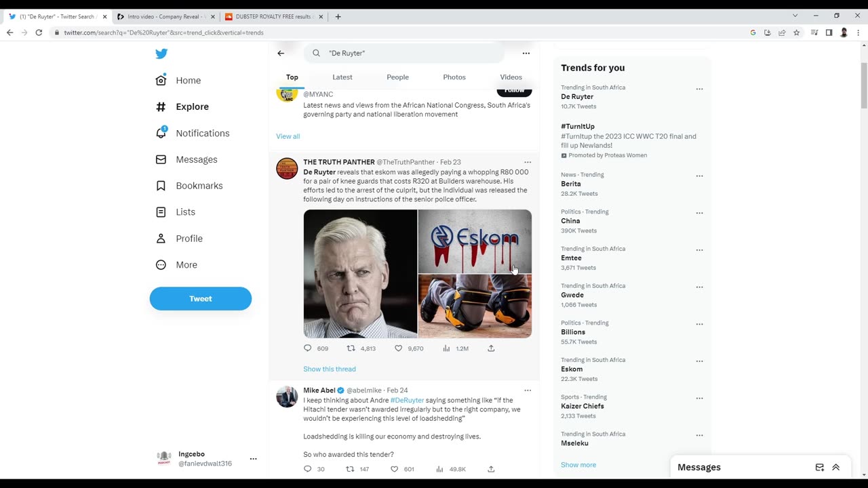
Task: Open Mike Abel tweet options menu
Action: pyautogui.click(x=528, y=390)
